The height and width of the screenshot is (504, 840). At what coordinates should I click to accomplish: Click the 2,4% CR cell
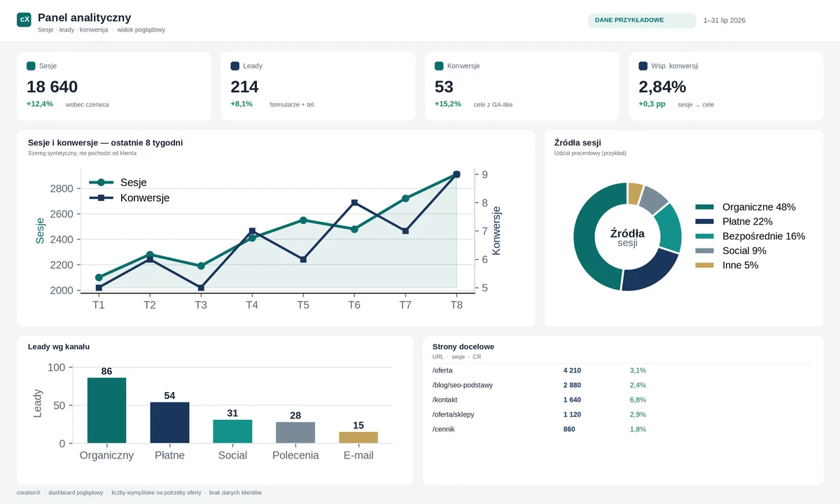(x=638, y=385)
